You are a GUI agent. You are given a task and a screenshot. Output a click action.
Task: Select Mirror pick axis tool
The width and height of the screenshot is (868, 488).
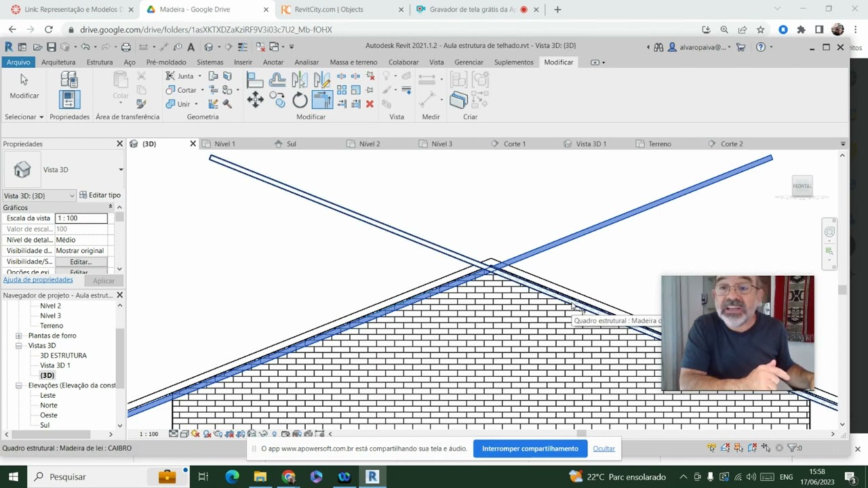pos(300,79)
